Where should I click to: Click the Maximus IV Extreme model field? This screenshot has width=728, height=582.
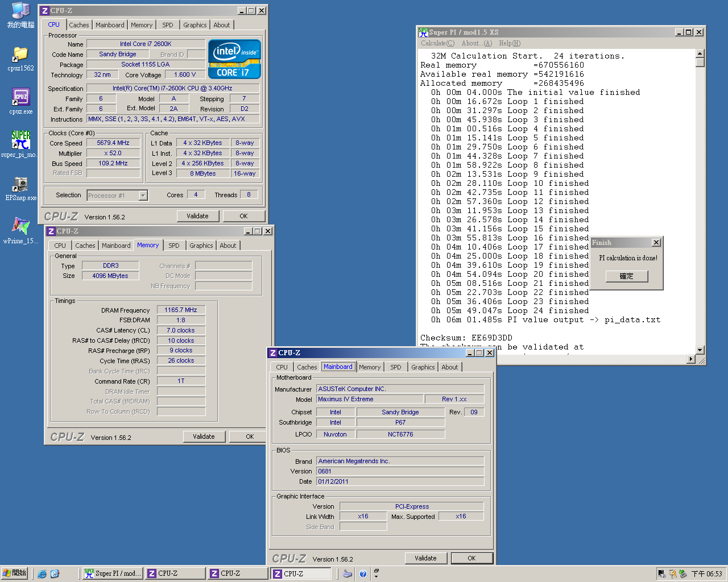(370, 400)
